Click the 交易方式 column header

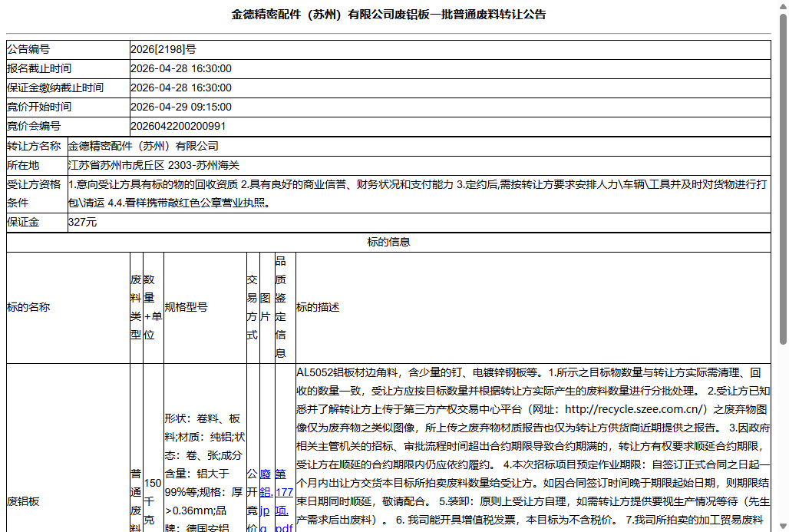coord(253,308)
